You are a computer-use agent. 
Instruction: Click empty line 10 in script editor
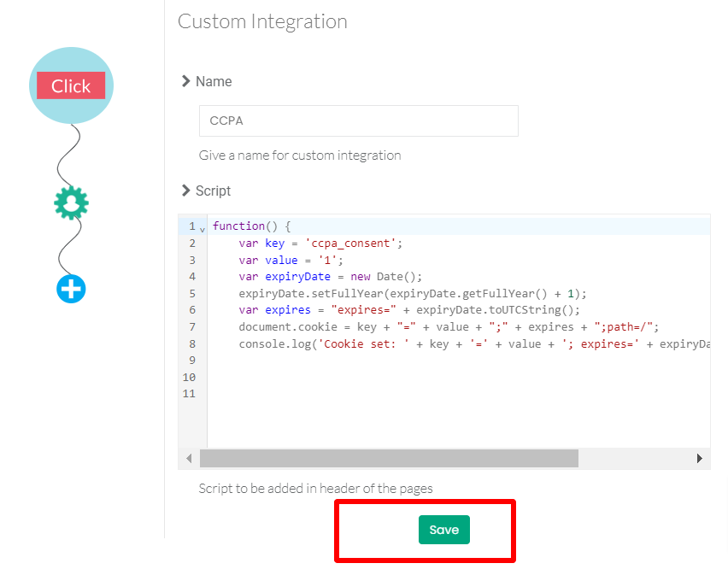[459, 378]
